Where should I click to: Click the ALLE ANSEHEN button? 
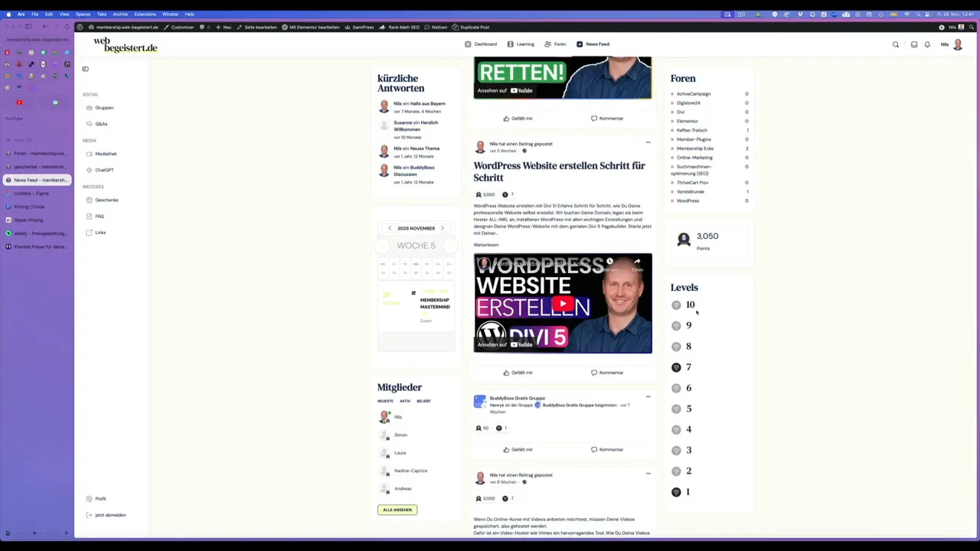coord(397,510)
